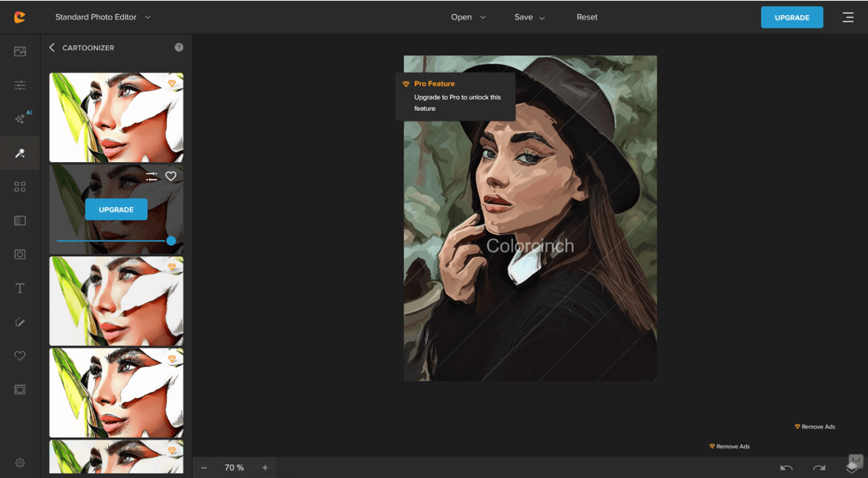
Task: Click Reset in the top bar
Action: point(587,18)
